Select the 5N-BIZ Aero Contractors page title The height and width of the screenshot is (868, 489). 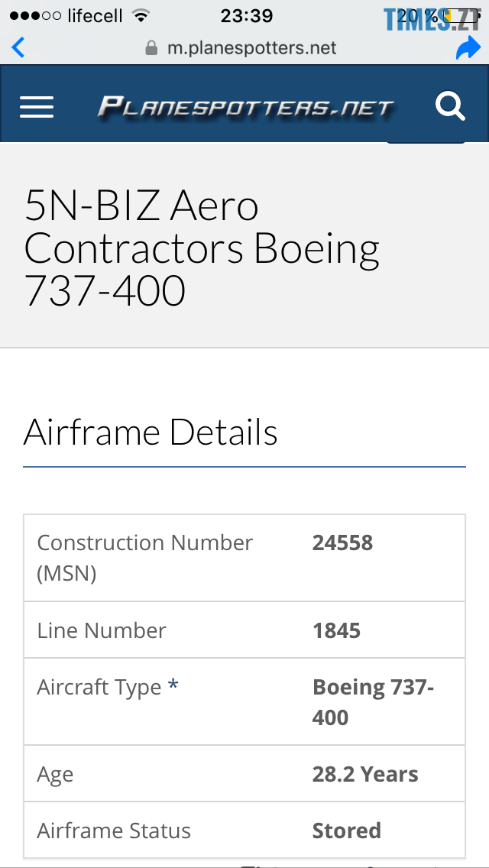[x=202, y=248]
